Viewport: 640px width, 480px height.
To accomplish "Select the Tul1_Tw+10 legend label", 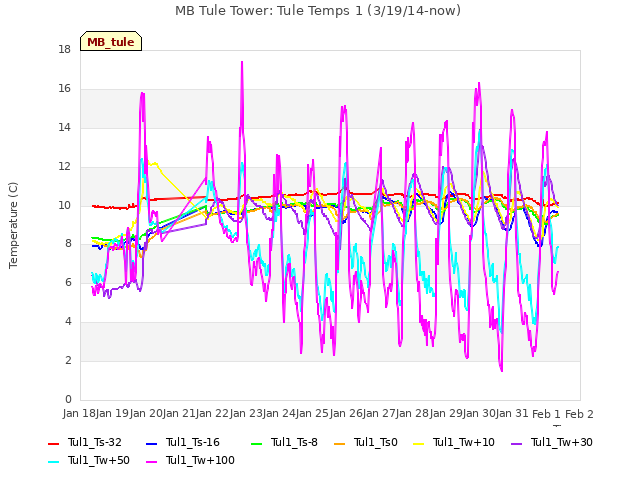I will pos(464,442).
